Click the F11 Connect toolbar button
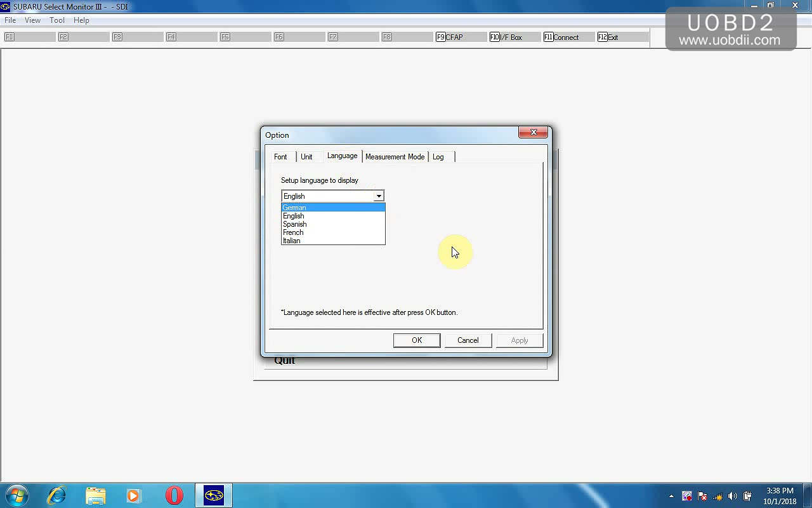 (568, 37)
